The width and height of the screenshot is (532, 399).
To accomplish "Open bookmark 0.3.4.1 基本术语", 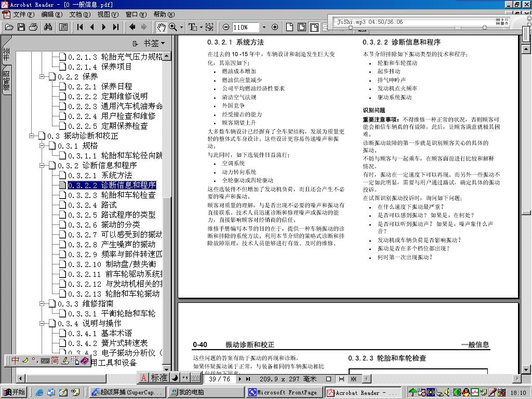I will click(x=100, y=333).
